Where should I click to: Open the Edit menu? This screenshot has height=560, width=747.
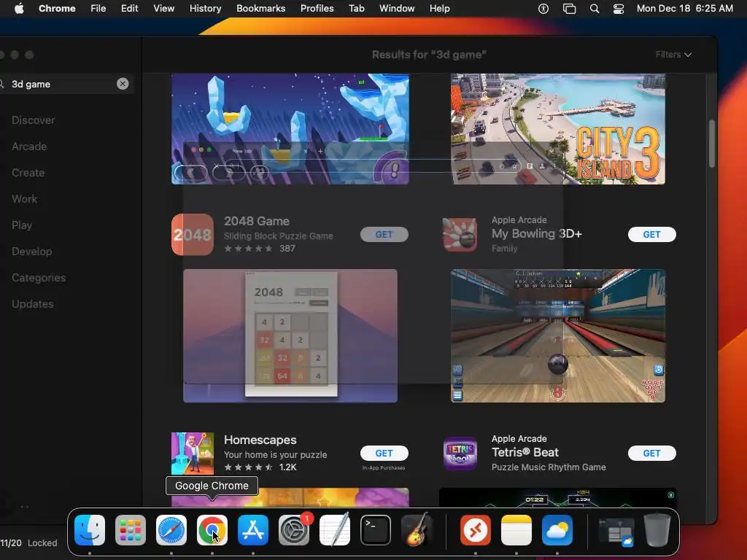pos(130,9)
